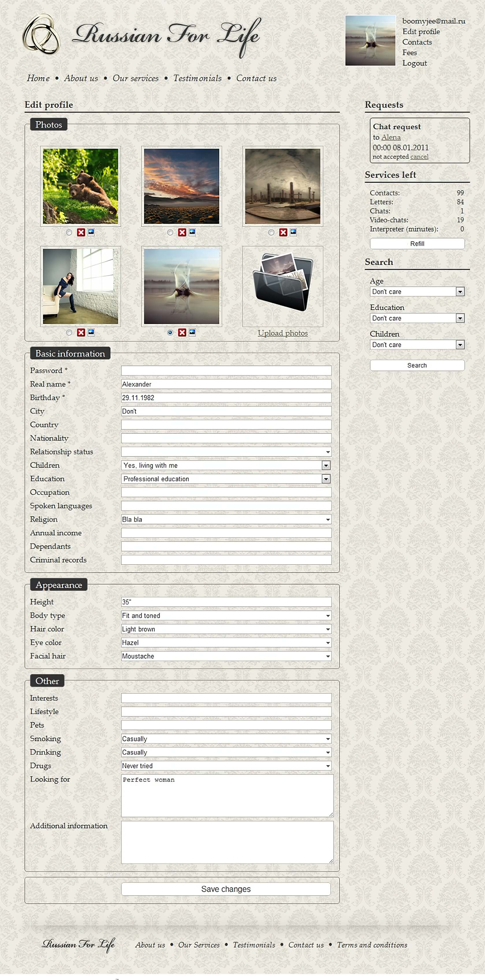Image resolution: width=485 pixels, height=980 pixels.
Task: Select the woman photo radio button
Action: (69, 333)
